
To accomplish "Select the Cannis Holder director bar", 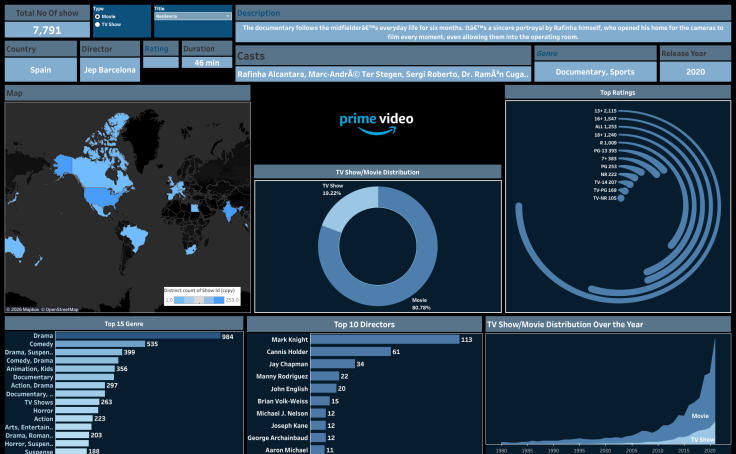I will (350, 352).
